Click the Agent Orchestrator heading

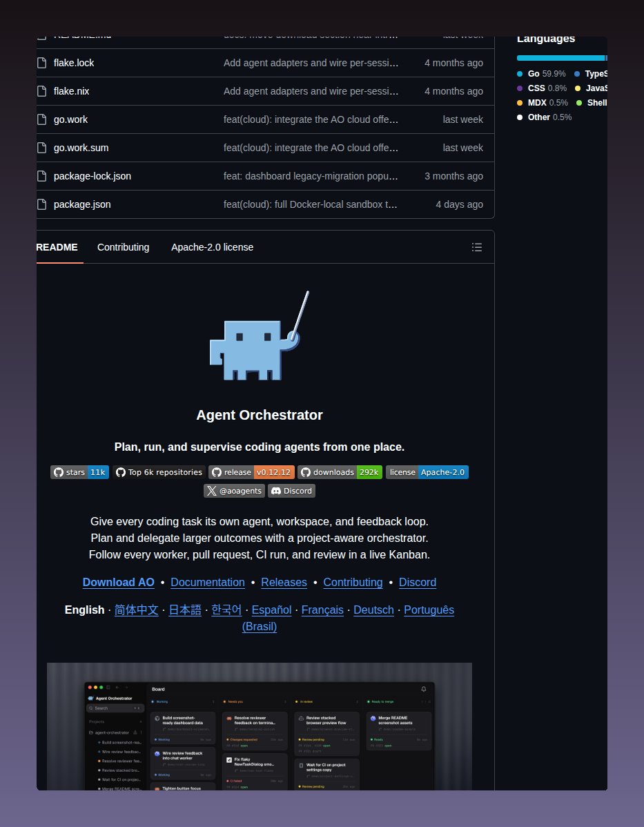click(260, 415)
